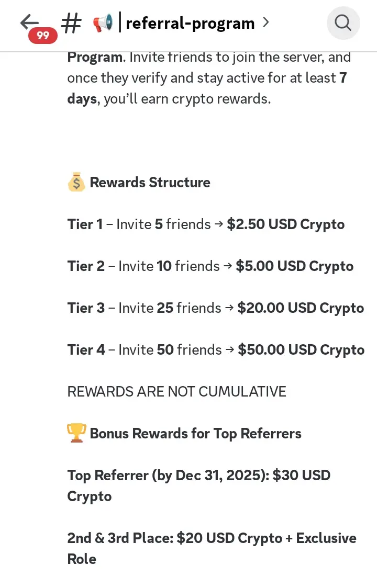The image size is (377, 588).
Task: Click the hash channel symbol
Action: (x=71, y=23)
